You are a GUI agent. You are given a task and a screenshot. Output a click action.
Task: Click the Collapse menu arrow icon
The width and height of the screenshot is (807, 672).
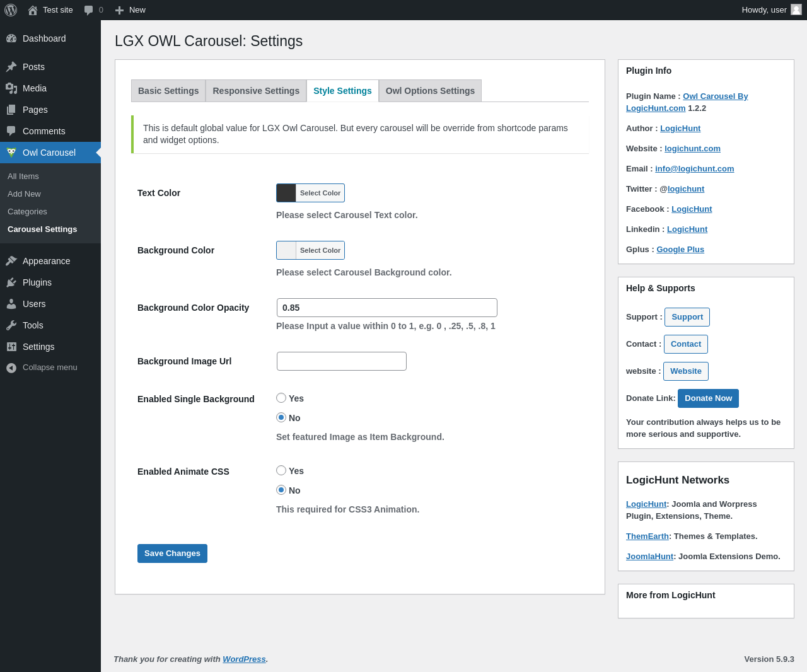click(x=11, y=368)
